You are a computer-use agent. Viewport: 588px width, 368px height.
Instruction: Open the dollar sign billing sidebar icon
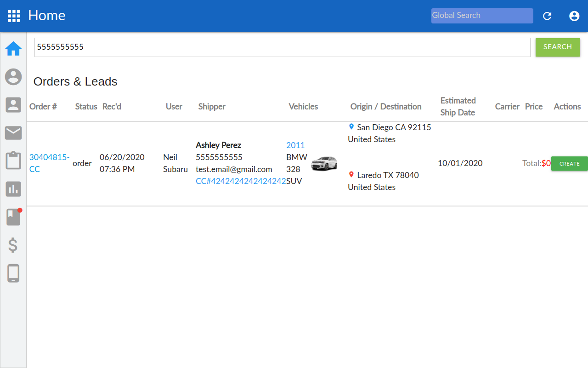[13, 245]
